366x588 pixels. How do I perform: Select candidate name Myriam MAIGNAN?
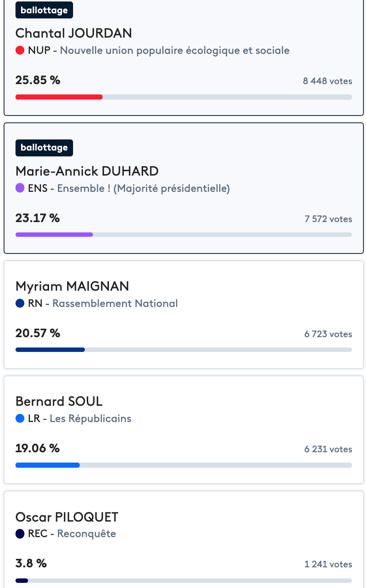pos(72,286)
